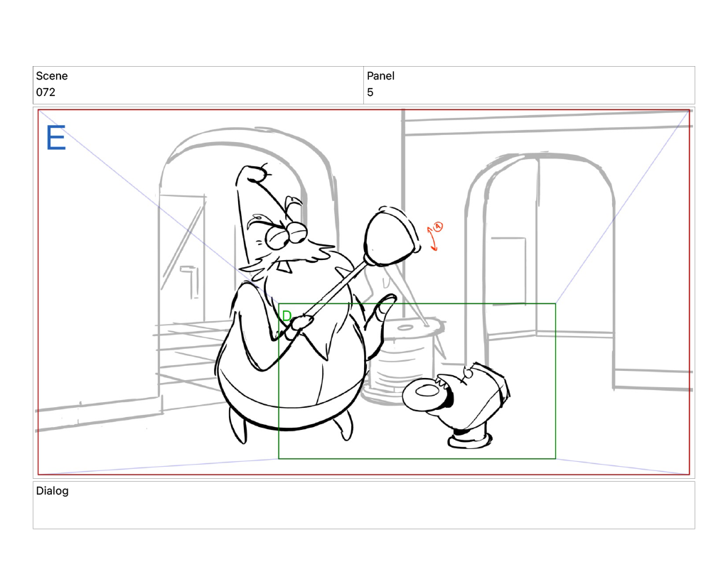
Task: Click the blue E camera label
Action: pyautogui.click(x=55, y=137)
